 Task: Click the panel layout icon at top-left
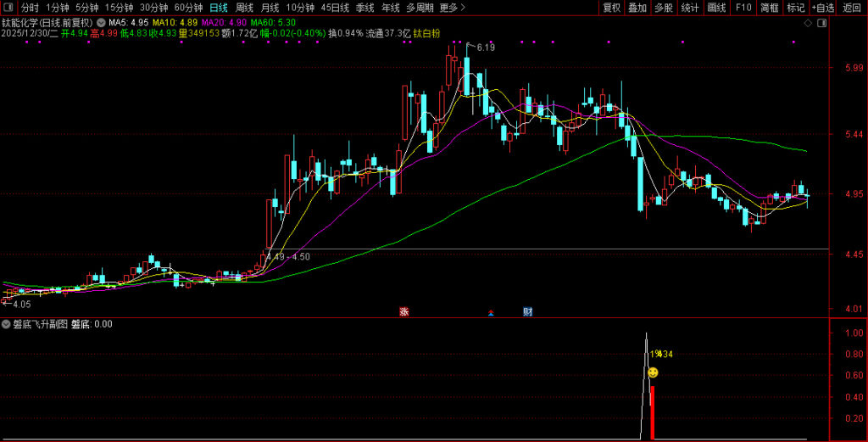(x=8, y=8)
